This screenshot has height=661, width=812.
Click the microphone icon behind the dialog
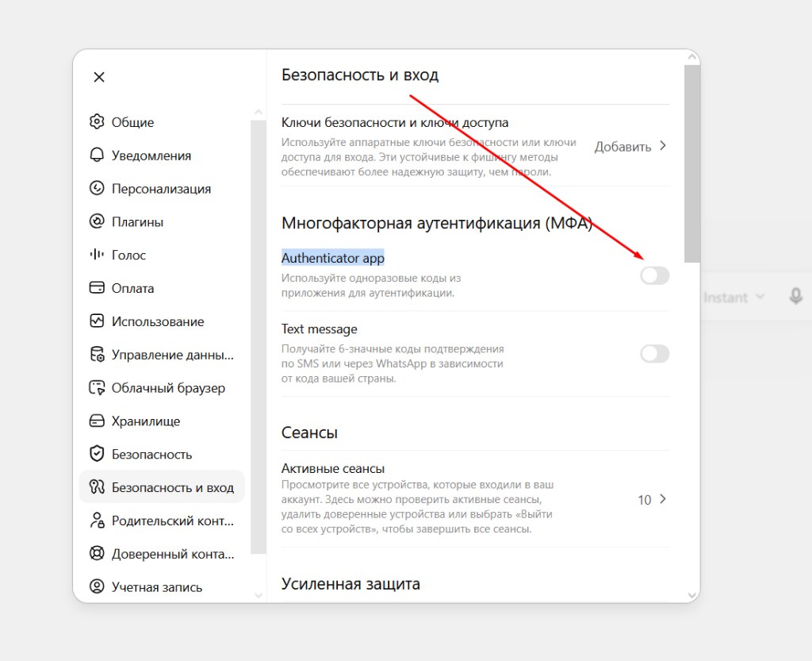(x=796, y=296)
